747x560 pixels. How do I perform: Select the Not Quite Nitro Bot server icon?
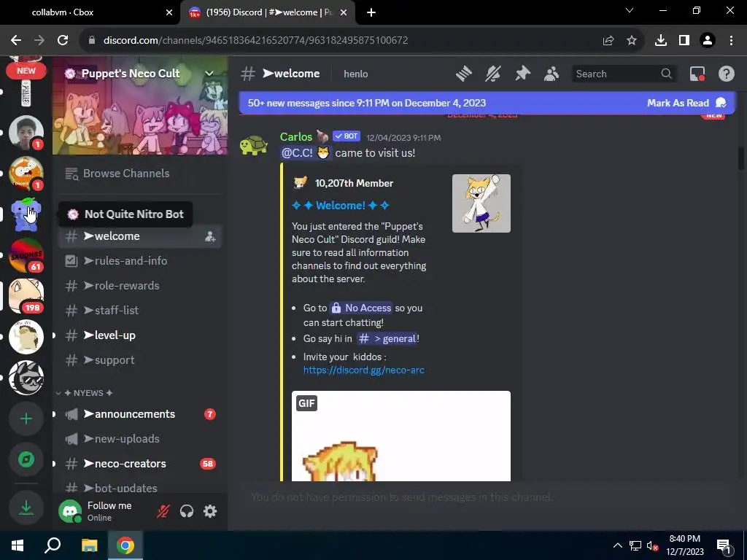(26, 214)
